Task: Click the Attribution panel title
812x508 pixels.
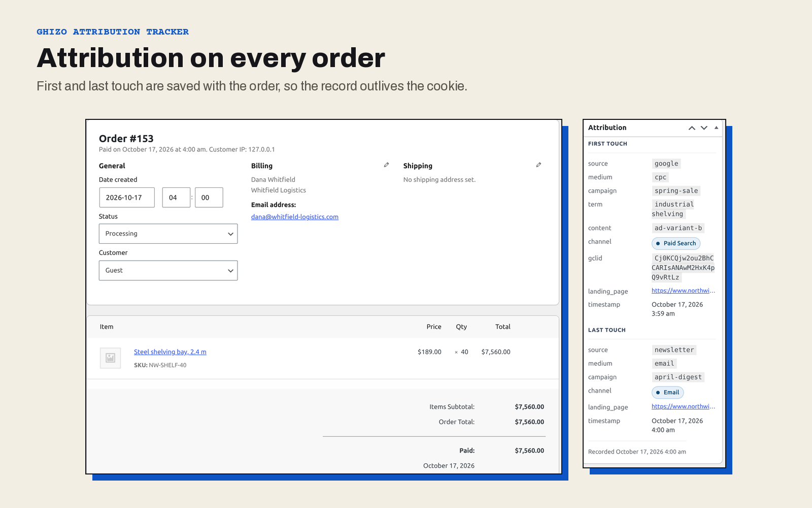Action: [x=607, y=128]
